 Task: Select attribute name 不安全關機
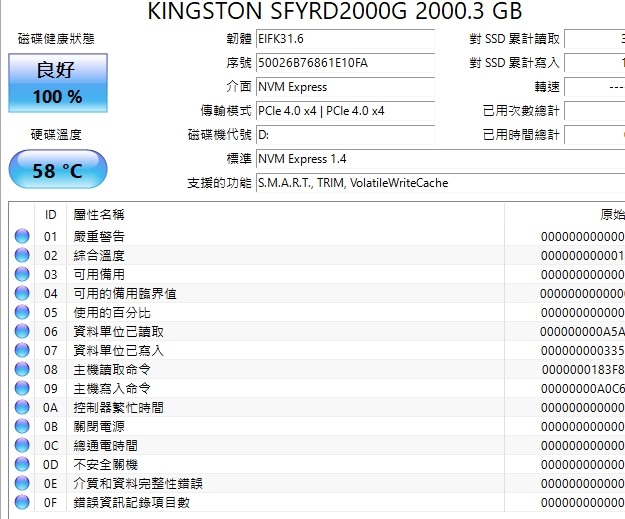[106, 465]
